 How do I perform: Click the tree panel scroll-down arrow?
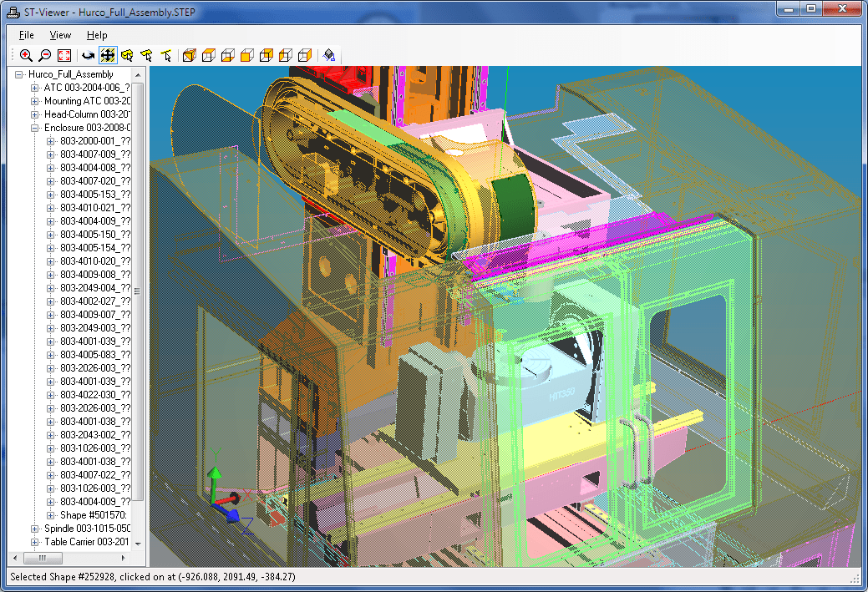pos(138,544)
